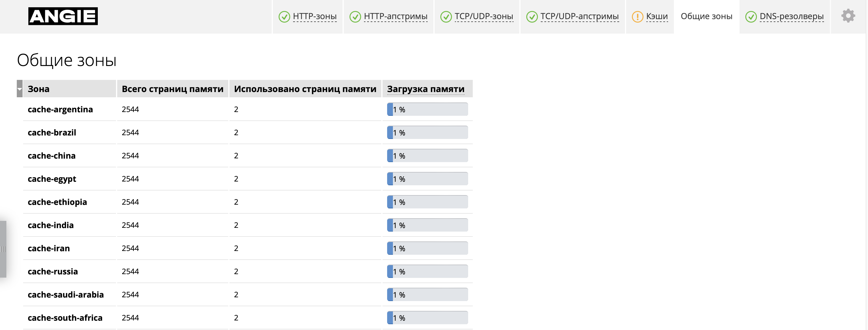Click the cache-saudi-arabia memory load bar
This screenshot has height=330, width=868.
427,295
